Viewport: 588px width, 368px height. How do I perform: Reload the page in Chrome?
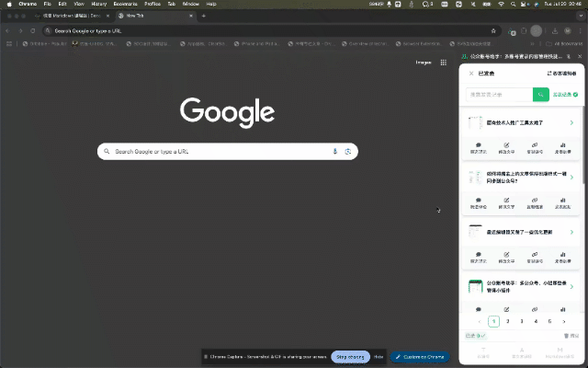click(33, 30)
